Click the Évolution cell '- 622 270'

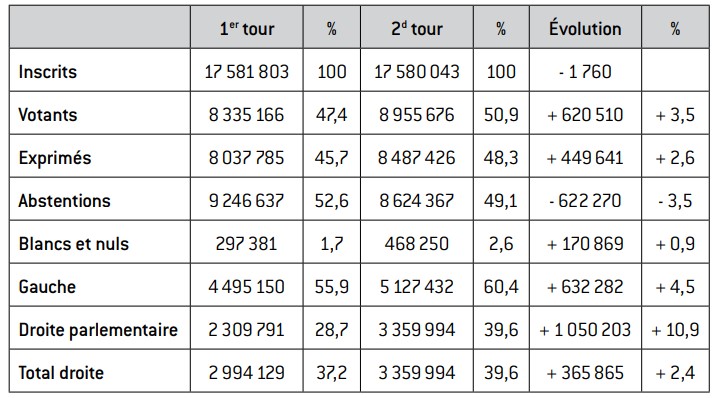coord(585,201)
